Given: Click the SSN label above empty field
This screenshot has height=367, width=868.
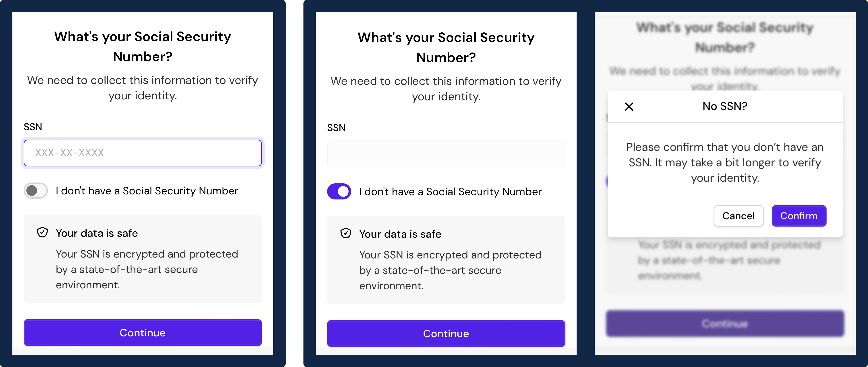Looking at the screenshot, I should [x=336, y=128].
